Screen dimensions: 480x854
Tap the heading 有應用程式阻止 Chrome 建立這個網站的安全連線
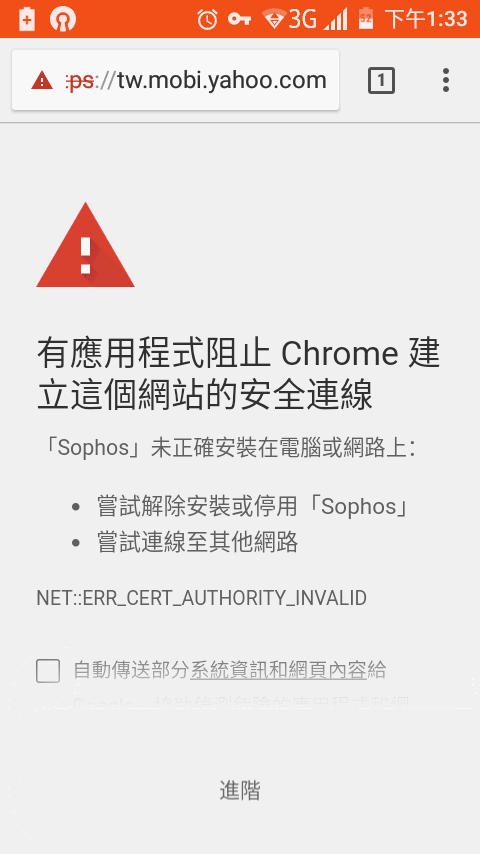click(x=238, y=374)
